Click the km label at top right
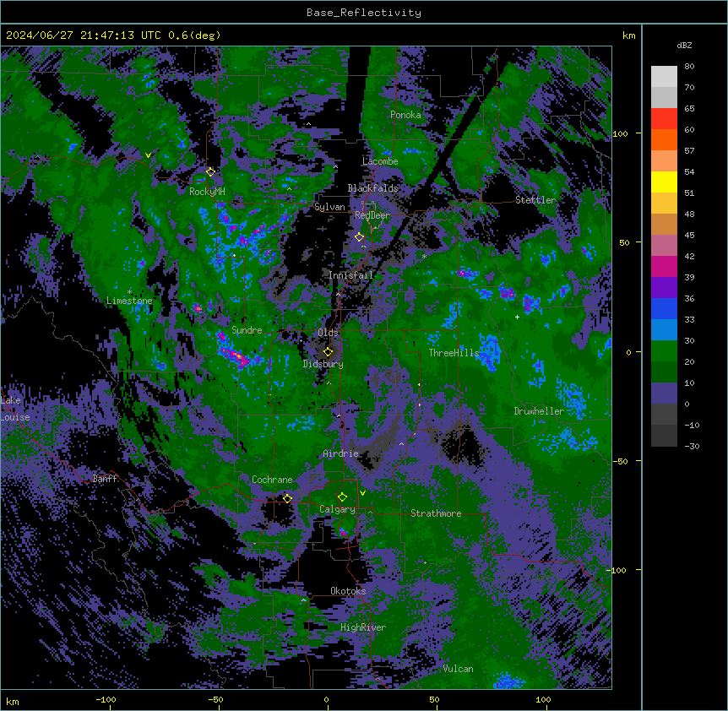The width and height of the screenshot is (728, 711). tap(628, 35)
